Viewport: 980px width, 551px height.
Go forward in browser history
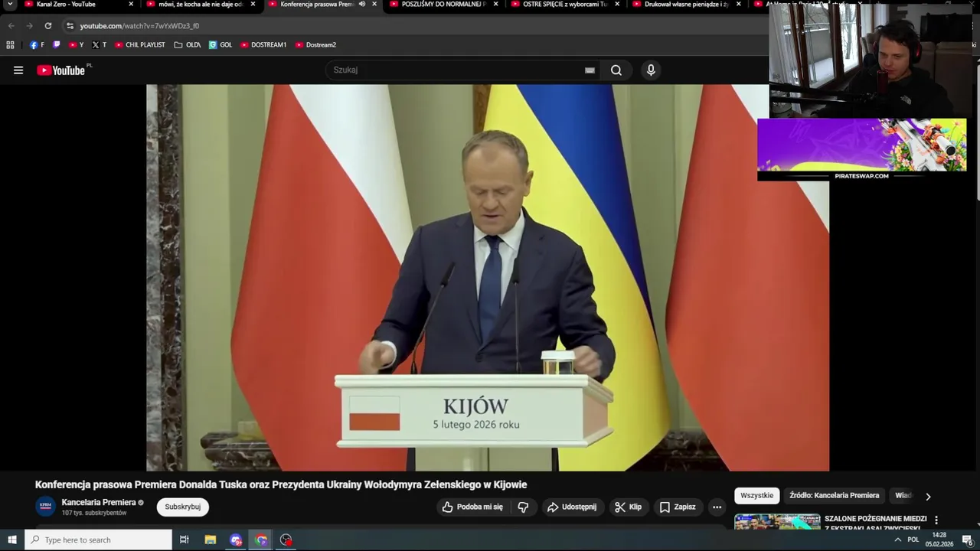(x=30, y=25)
